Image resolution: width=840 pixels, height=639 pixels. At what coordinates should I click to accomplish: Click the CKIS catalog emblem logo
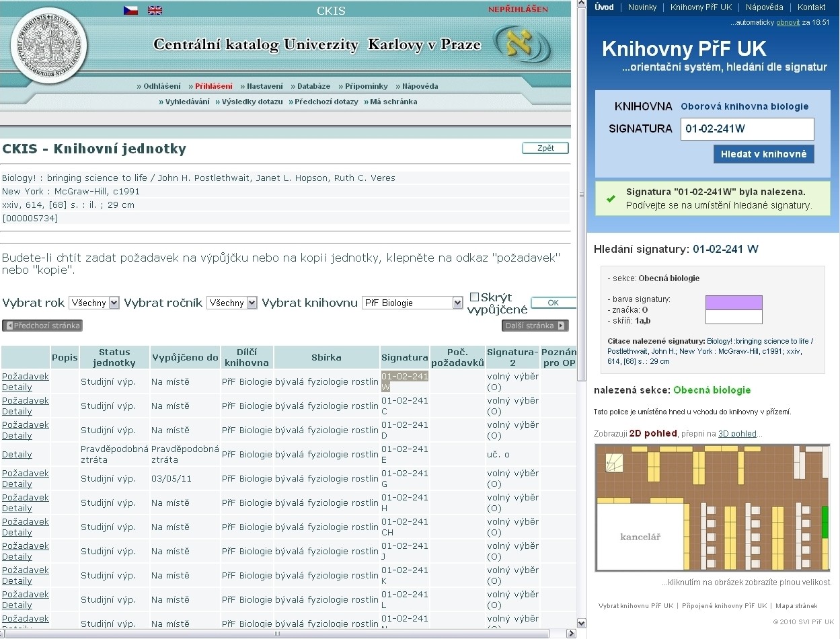click(523, 45)
